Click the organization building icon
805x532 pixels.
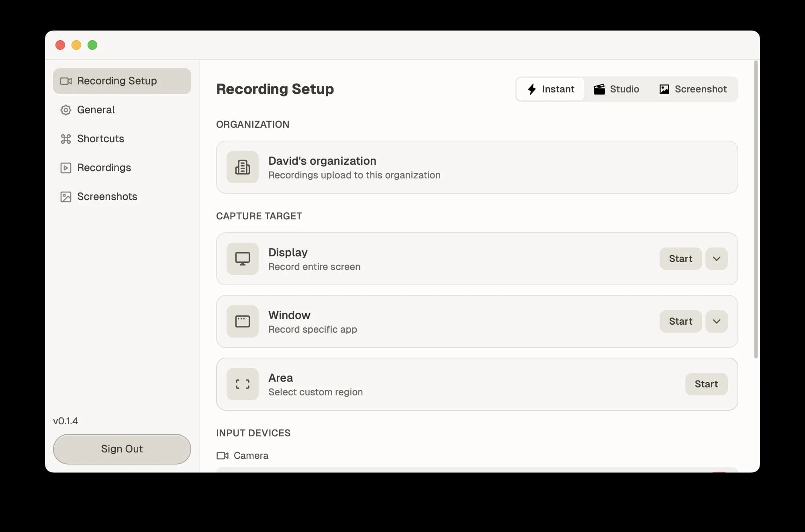coord(242,167)
